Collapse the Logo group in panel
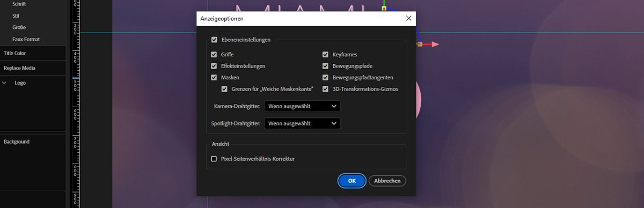This screenshot has height=208, width=644. coord(5,83)
